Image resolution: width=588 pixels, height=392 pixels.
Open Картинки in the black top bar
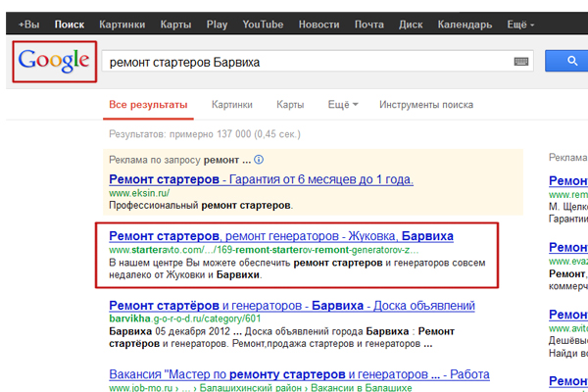[122, 24]
